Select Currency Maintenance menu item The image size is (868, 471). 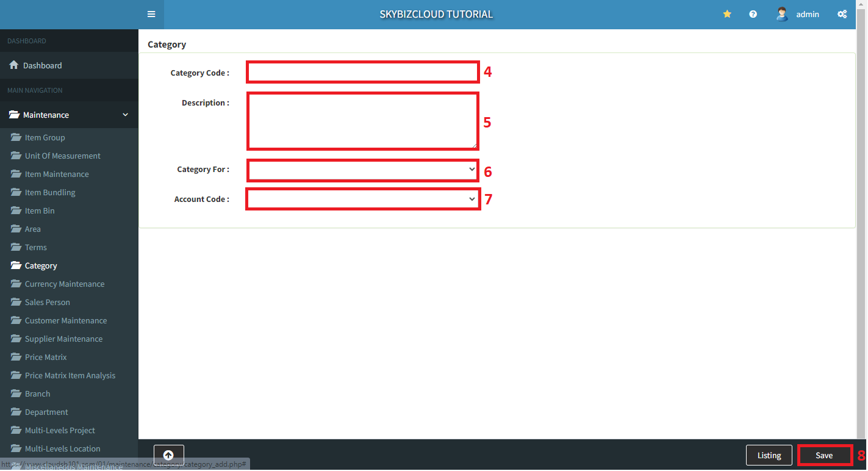coord(64,284)
